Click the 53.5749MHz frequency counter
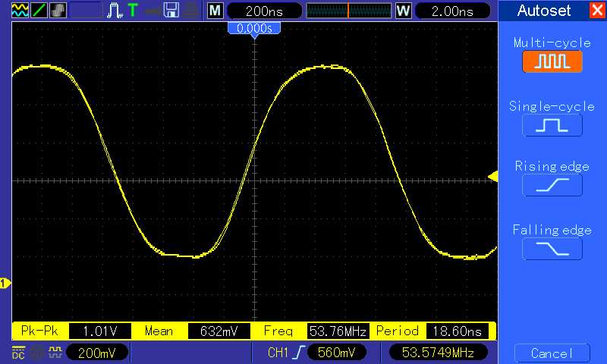607x364 pixels. point(438,352)
